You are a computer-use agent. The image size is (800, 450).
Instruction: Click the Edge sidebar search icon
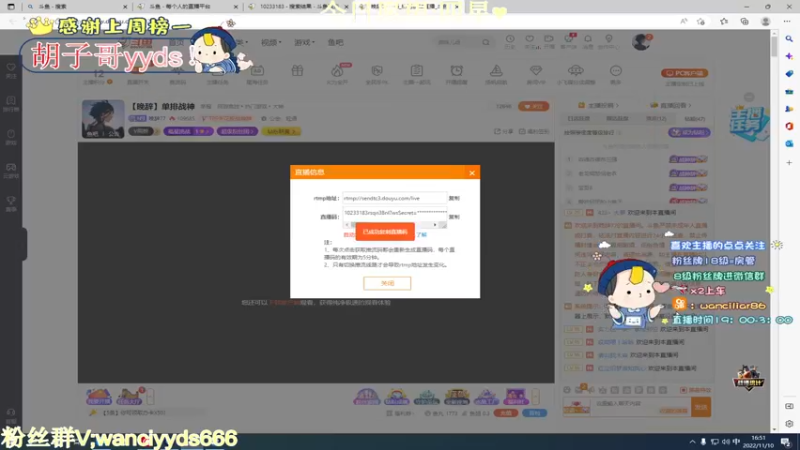pos(789,39)
